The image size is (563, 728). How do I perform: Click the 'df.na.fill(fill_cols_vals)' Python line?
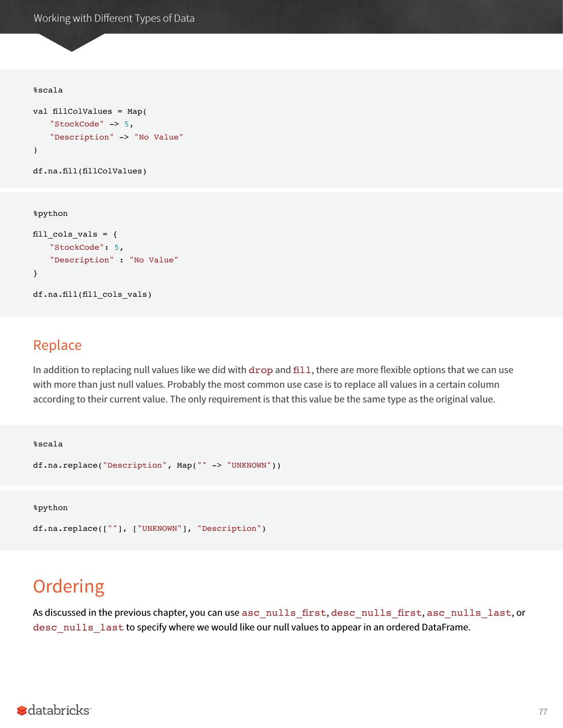pos(92,294)
